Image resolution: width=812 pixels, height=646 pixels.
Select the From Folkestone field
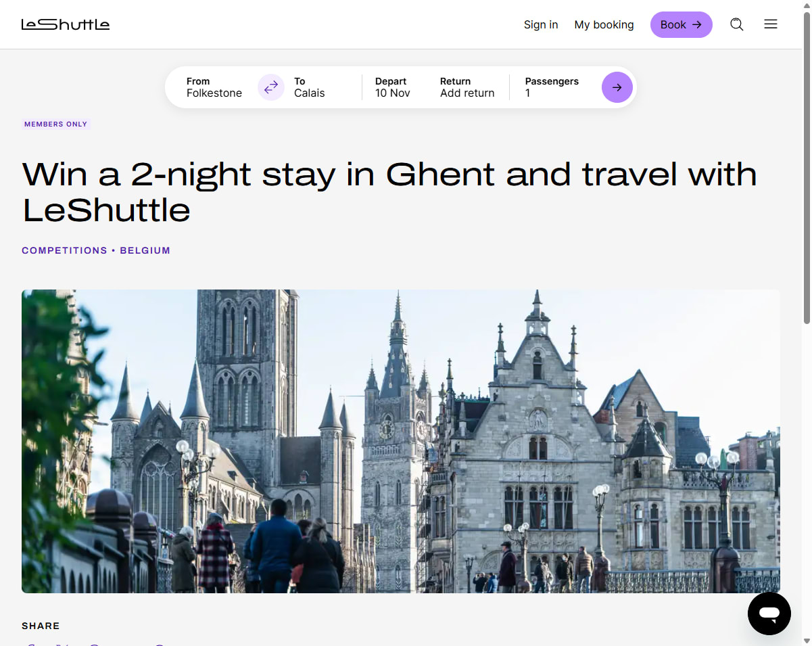tap(214, 87)
